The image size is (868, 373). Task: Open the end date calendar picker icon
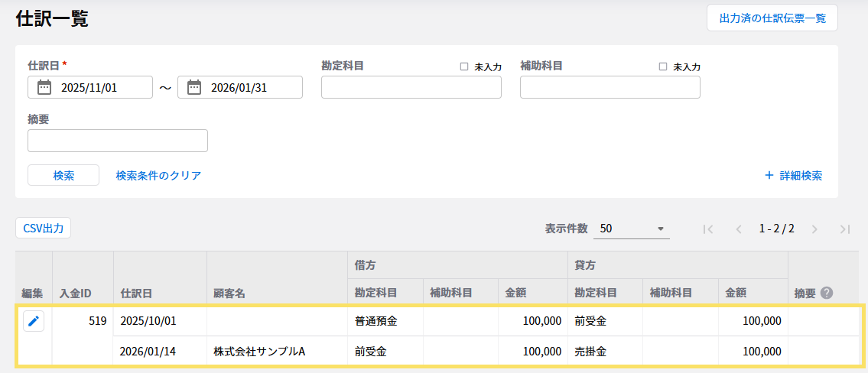pyautogui.click(x=193, y=87)
